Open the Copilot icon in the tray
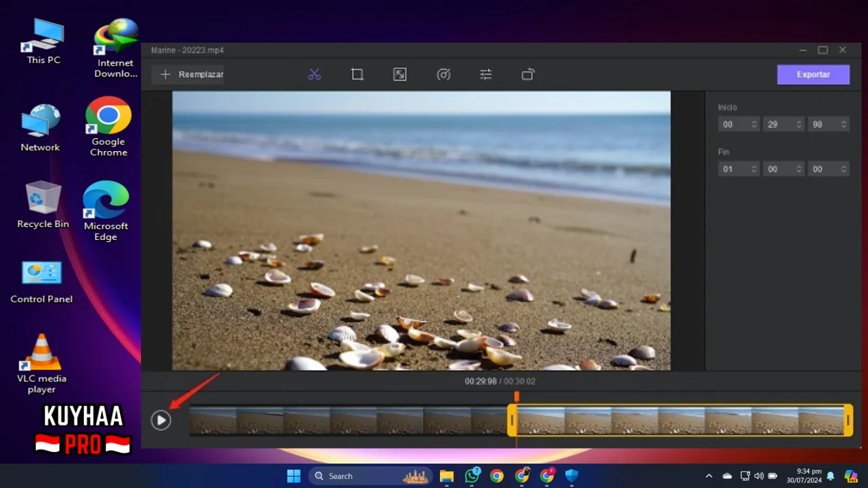This screenshot has height=488, width=868. click(x=850, y=476)
